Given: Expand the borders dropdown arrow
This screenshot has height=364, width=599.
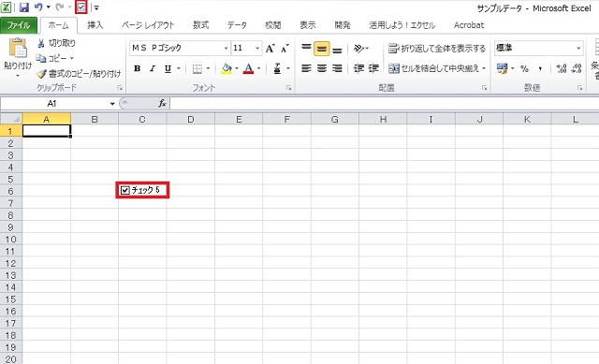Looking at the screenshot, I should [x=208, y=68].
